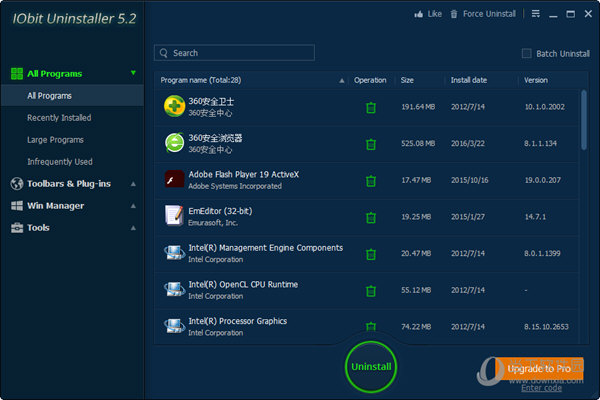The height and width of the screenshot is (400, 600).
Task: Click trash icon for Intel Processor Graphics
Action: (371, 327)
